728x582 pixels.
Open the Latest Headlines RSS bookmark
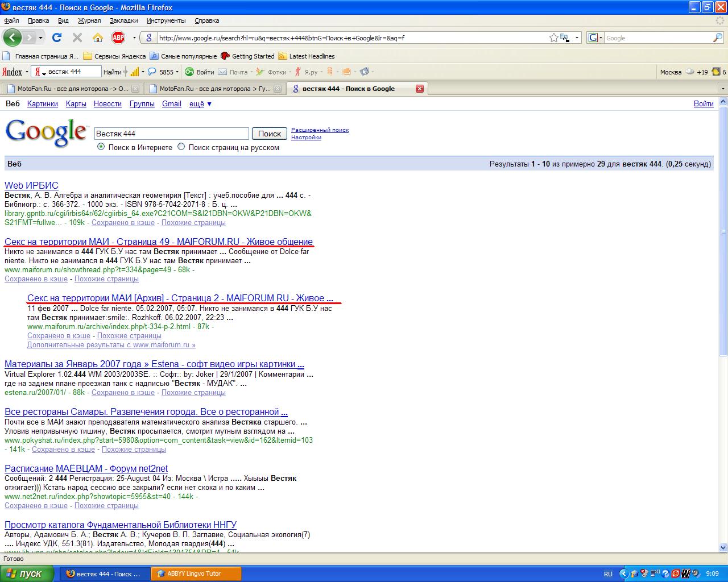(x=306, y=56)
